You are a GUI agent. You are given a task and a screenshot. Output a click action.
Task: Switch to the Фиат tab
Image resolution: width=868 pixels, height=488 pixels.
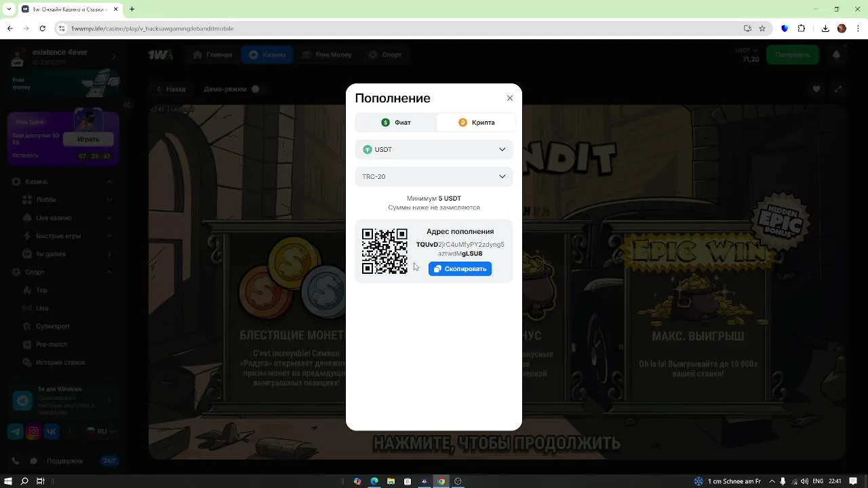click(396, 123)
